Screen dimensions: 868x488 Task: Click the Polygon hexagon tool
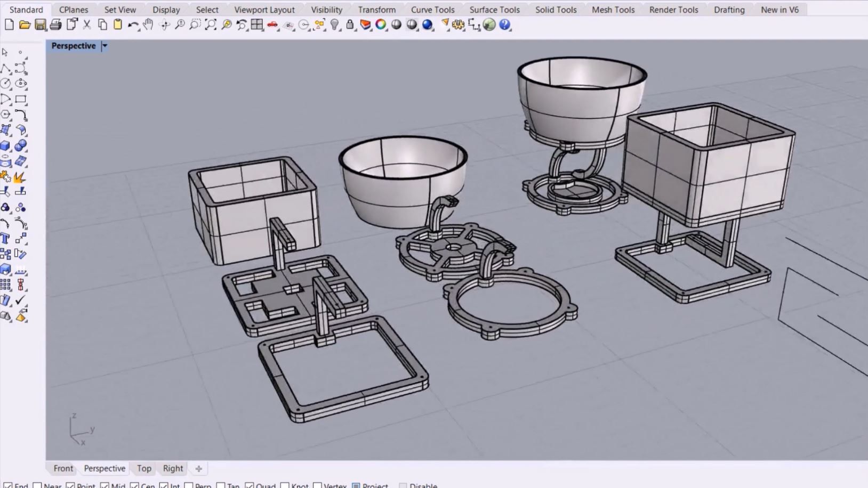click(5, 115)
